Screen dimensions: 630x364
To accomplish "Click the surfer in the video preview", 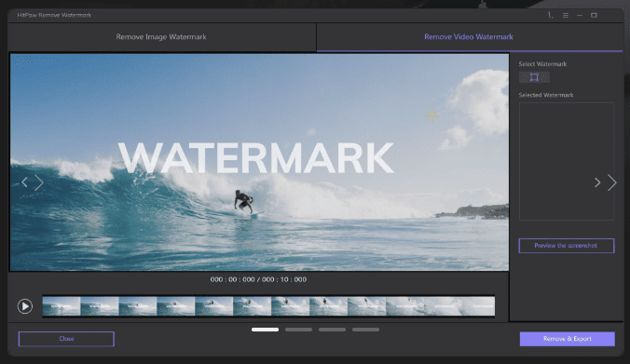I will (x=244, y=201).
